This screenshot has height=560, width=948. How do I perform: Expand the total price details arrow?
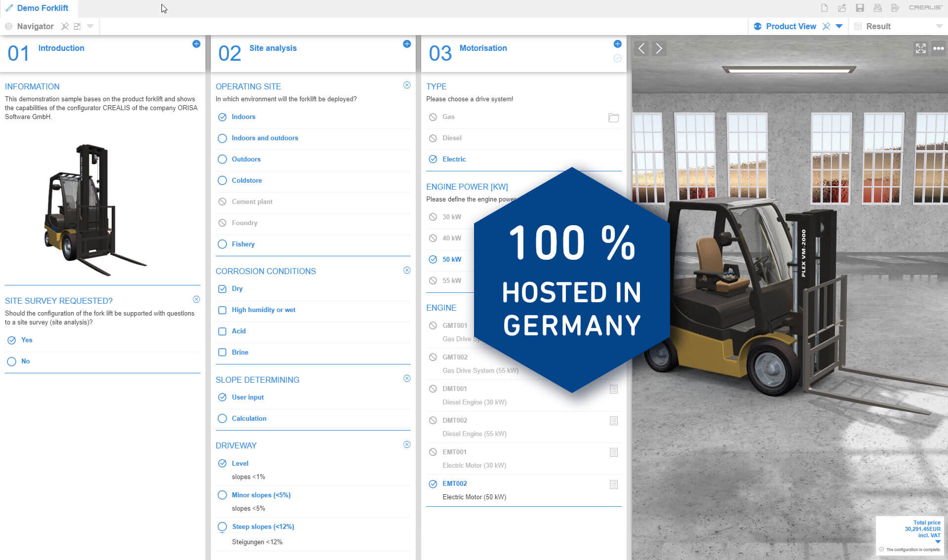938,542
